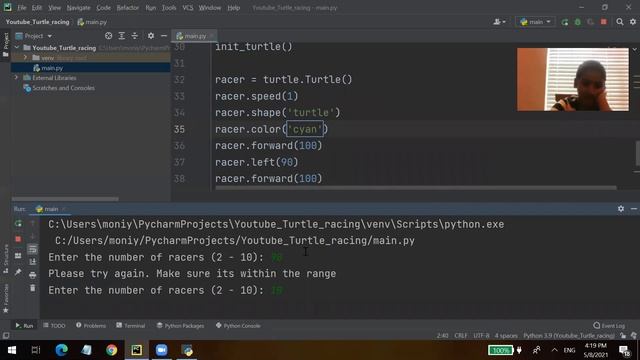Open Project panel options gear
640x360 pixels.
[151, 36]
